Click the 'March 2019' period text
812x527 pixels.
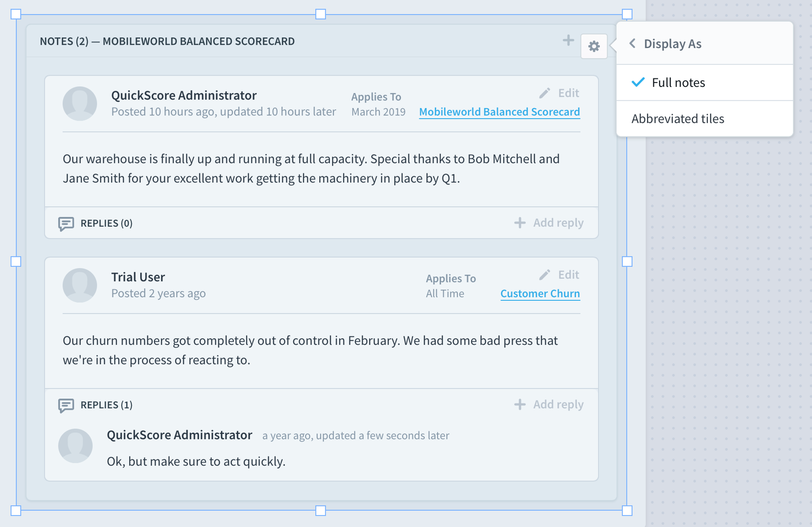pyautogui.click(x=378, y=112)
